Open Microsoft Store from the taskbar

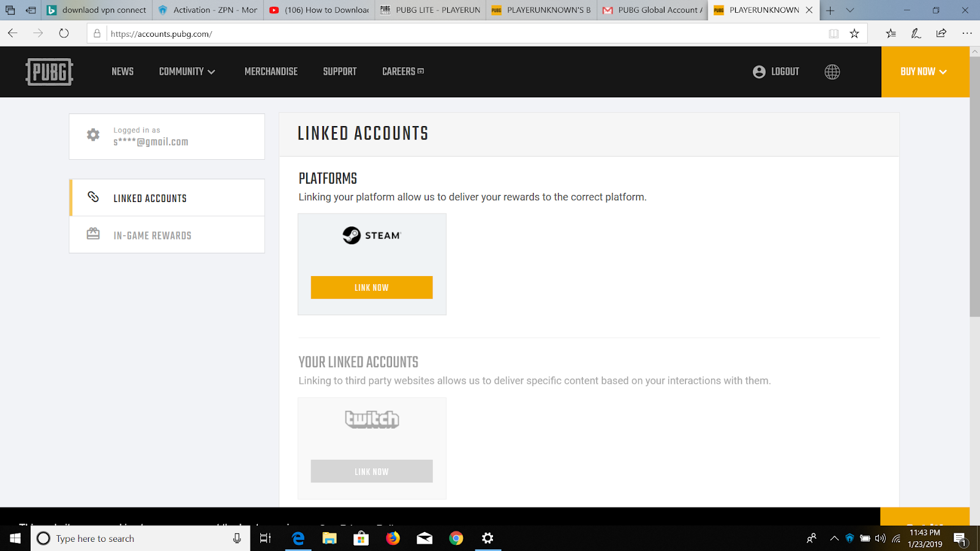361,538
